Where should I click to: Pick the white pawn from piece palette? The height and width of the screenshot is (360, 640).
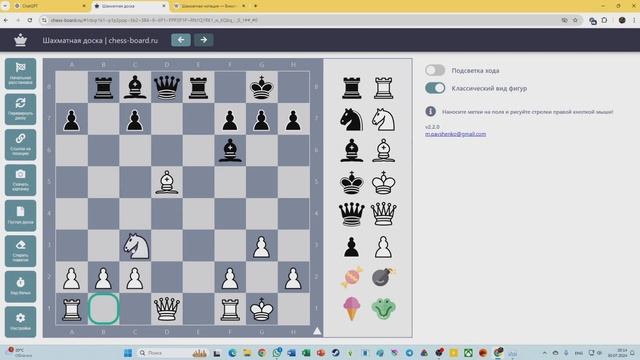coord(383,247)
